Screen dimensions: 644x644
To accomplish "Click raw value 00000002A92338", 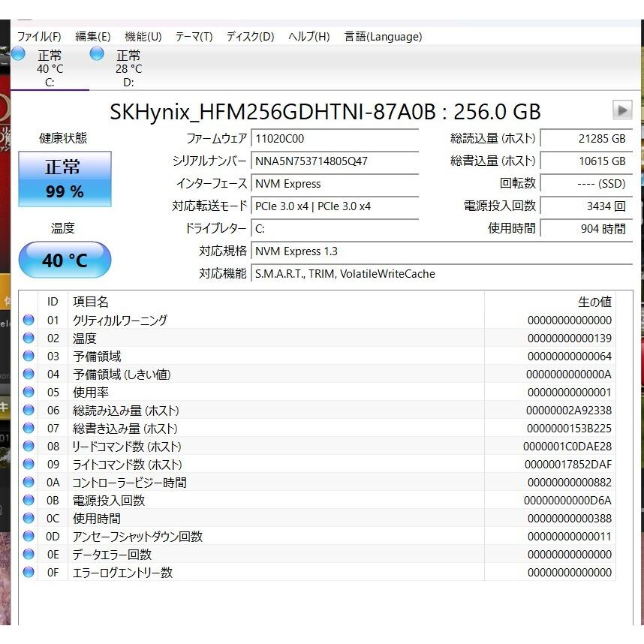I will [x=568, y=411].
